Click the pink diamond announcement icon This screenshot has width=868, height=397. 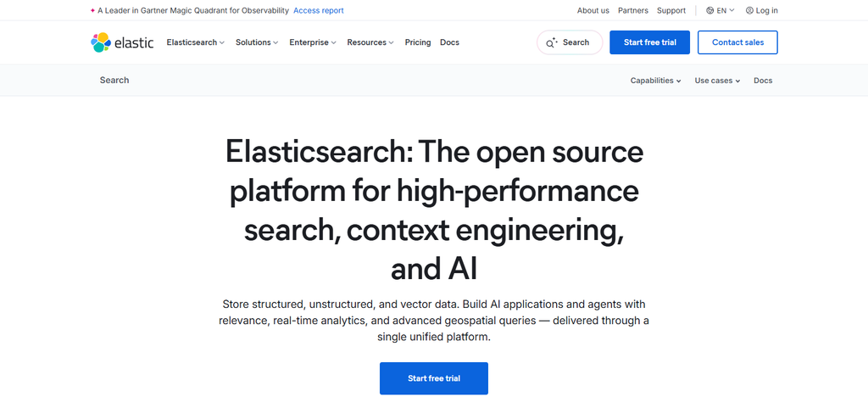[x=92, y=10]
